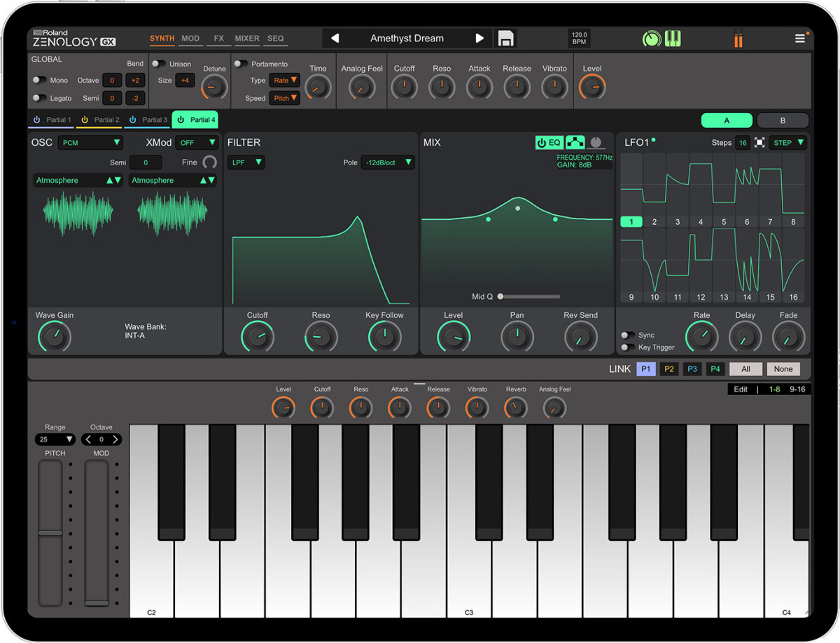Toggle Partial 3 power icon
The width and height of the screenshot is (840, 643).
click(133, 120)
